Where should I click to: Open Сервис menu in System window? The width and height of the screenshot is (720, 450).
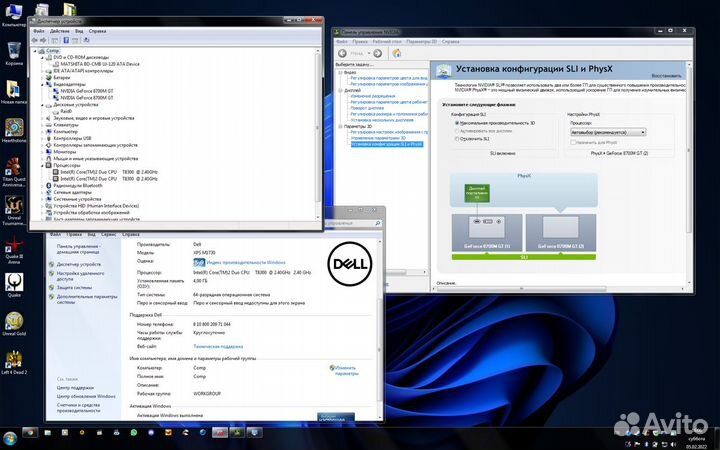[x=108, y=234]
